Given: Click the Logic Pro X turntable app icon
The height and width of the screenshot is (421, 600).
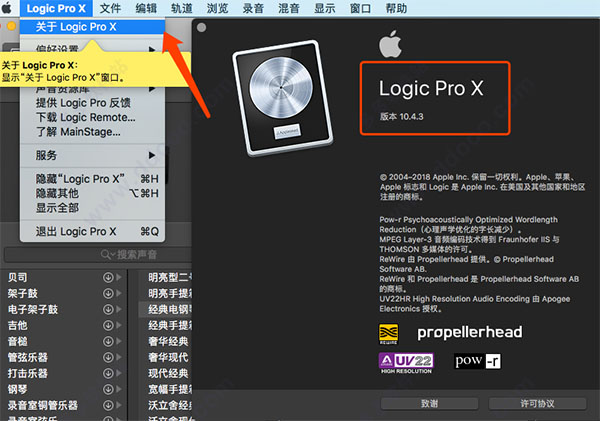Looking at the screenshot, I should (x=283, y=98).
